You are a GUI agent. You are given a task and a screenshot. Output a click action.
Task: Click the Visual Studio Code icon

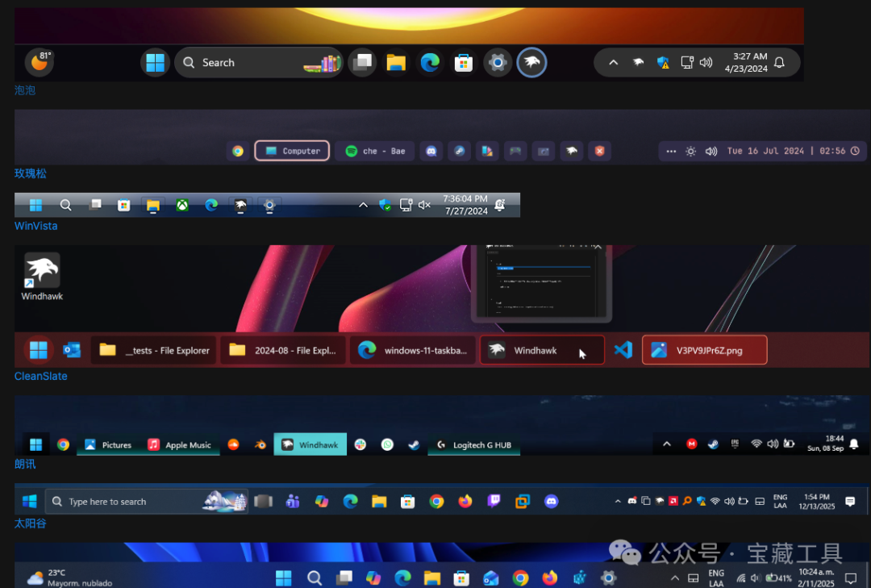623,350
